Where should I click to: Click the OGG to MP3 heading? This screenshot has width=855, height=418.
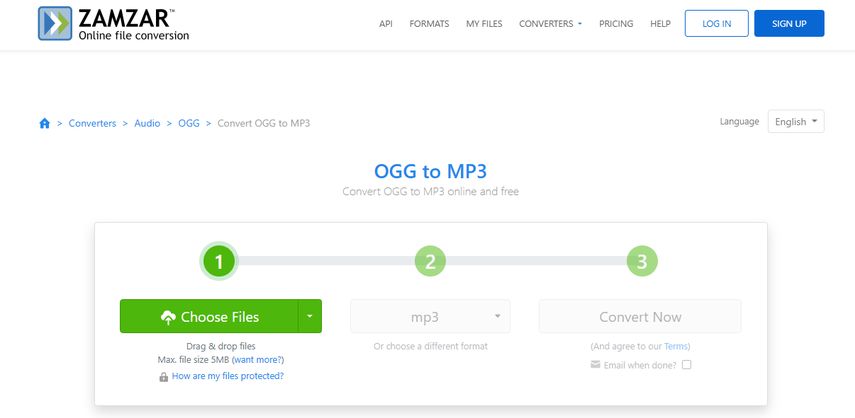click(430, 171)
